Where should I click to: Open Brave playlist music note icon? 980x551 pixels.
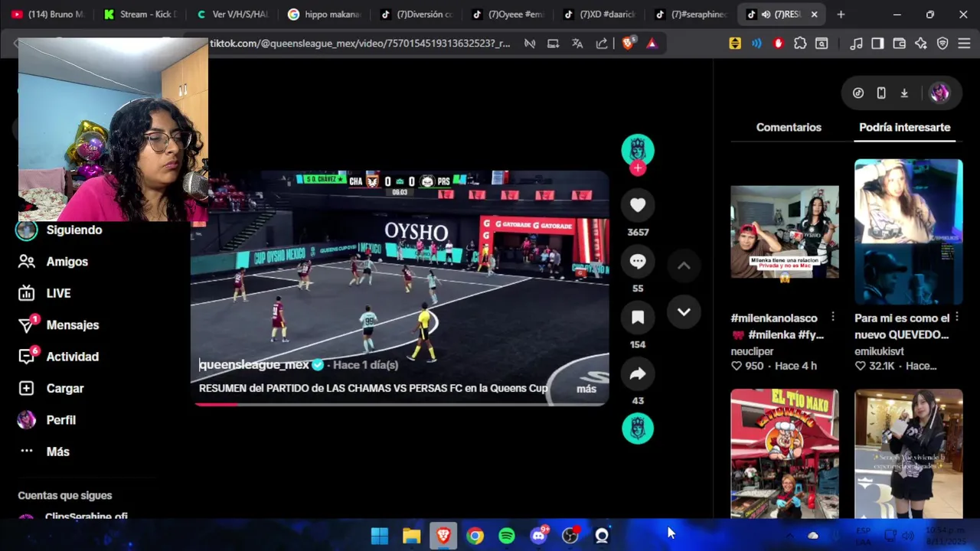(857, 44)
